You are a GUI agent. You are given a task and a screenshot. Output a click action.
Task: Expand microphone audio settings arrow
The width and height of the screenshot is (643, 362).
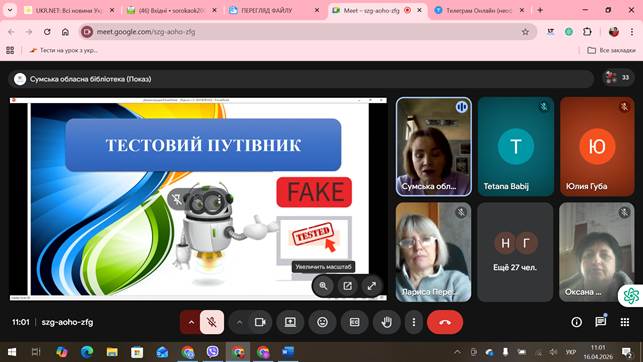click(x=191, y=322)
